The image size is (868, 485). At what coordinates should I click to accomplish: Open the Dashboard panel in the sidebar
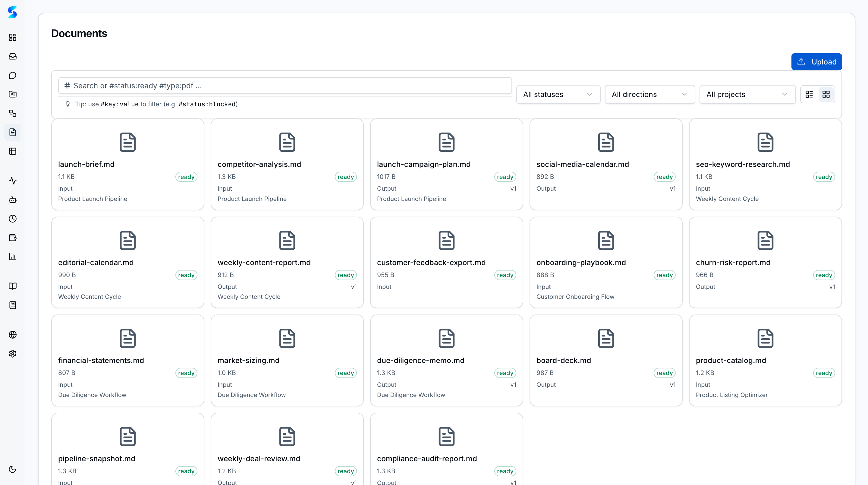tap(12, 37)
